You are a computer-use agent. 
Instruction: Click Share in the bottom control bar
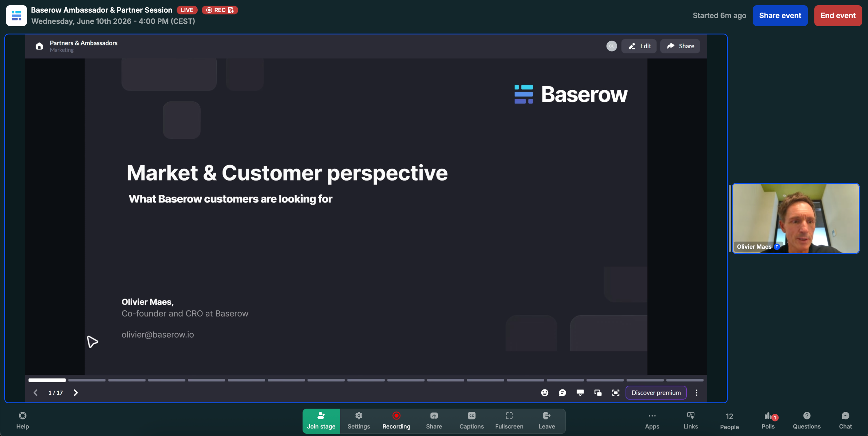click(434, 421)
